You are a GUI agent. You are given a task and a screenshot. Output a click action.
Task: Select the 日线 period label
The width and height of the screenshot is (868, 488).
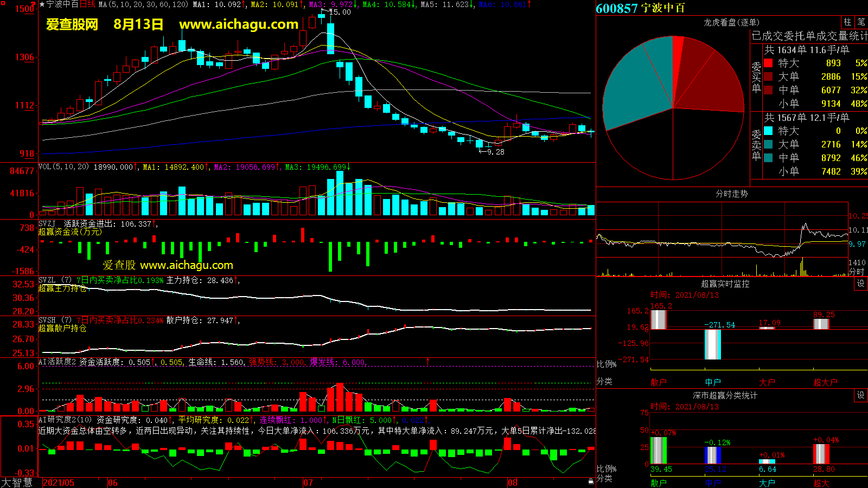click(x=87, y=4)
